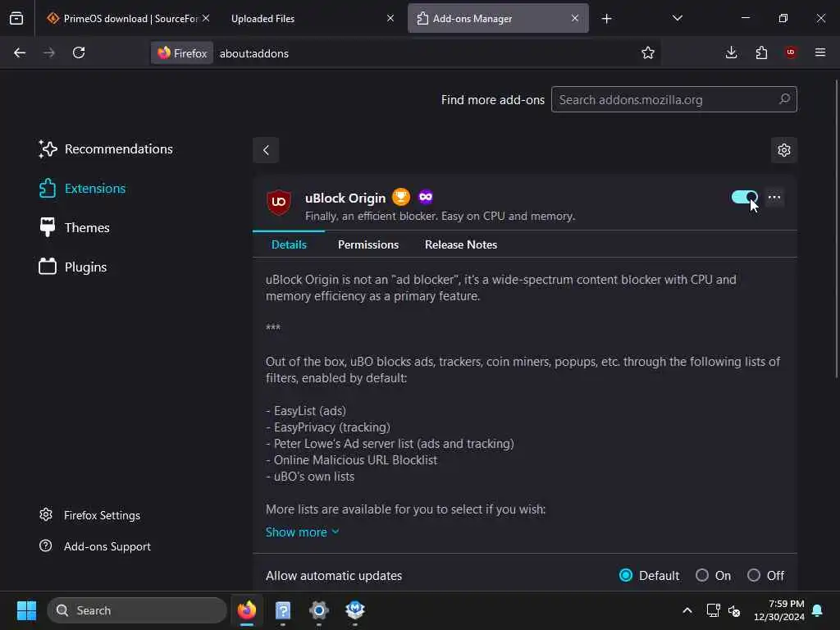Open the Extensions toolbar puzzle icon
This screenshot has width=840, height=630.
coord(761,52)
